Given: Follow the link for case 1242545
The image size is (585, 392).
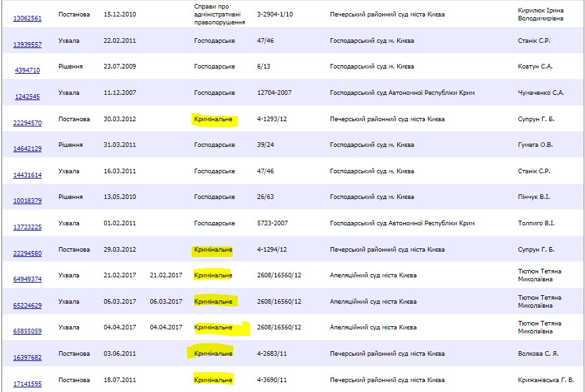Looking at the screenshot, I should (28, 97).
